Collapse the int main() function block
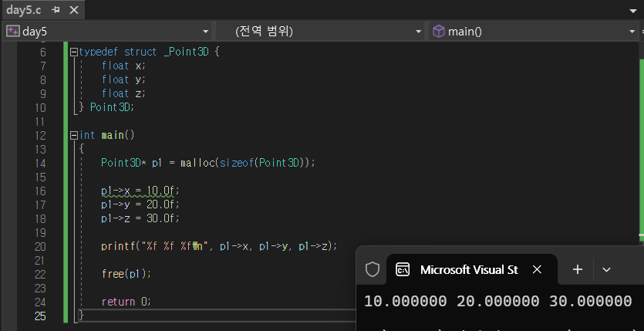644x331 pixels. [74, 135]
